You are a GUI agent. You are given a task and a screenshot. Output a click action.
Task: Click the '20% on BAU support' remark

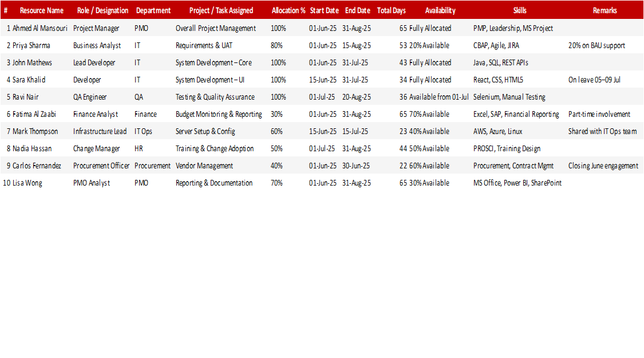[596, 46]
